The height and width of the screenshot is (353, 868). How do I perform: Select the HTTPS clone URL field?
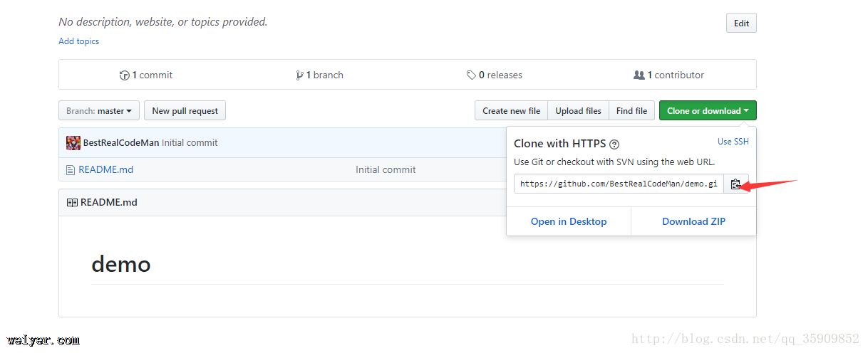tap(619, 184)
